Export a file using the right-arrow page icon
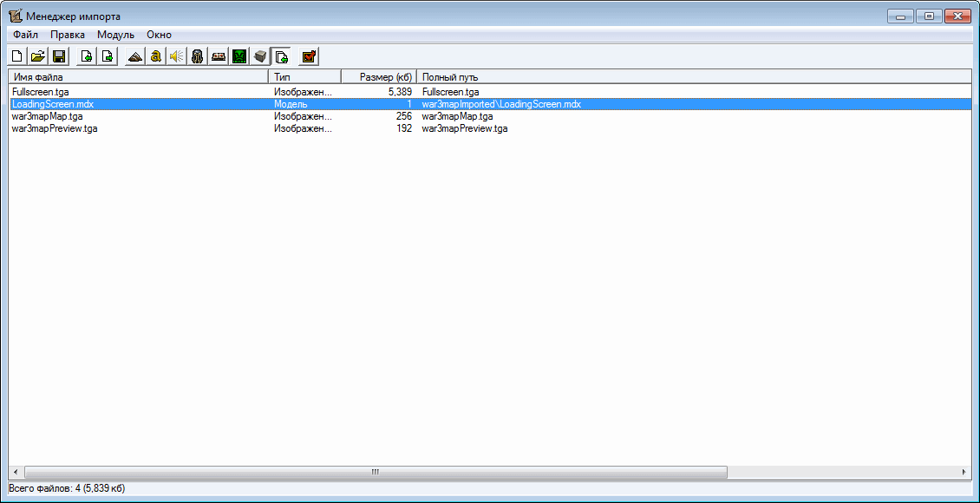Screen dimensions: 980x503 [108, 56]
